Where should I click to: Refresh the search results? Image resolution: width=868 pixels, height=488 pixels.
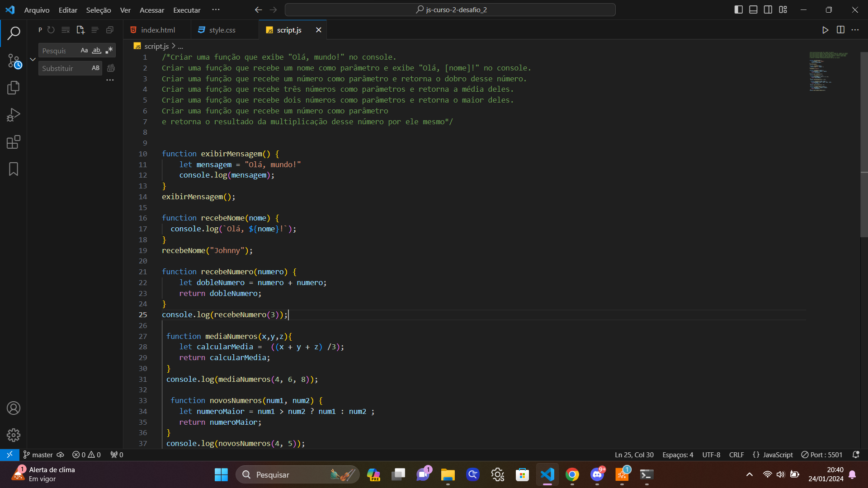point(51,30)
